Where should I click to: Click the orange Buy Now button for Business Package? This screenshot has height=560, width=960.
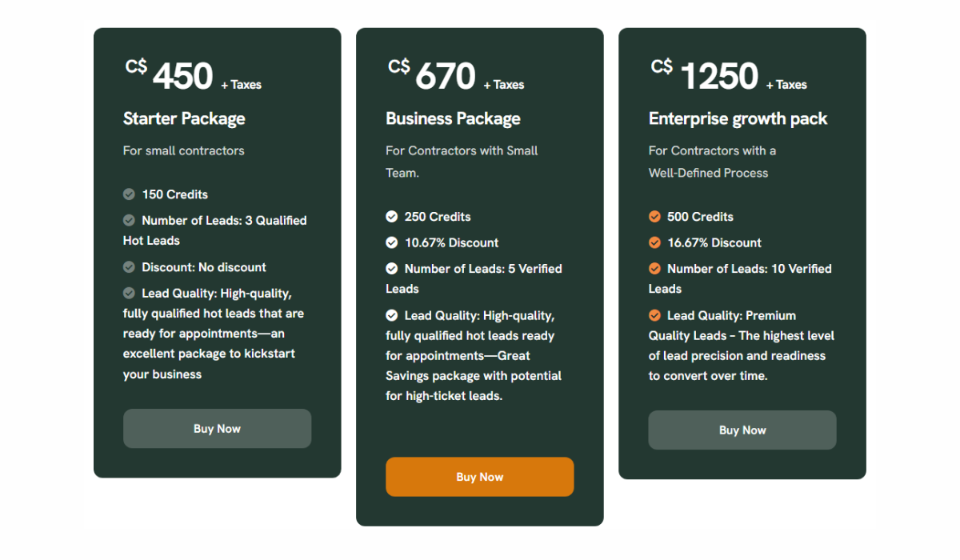(x=479, y=476)
